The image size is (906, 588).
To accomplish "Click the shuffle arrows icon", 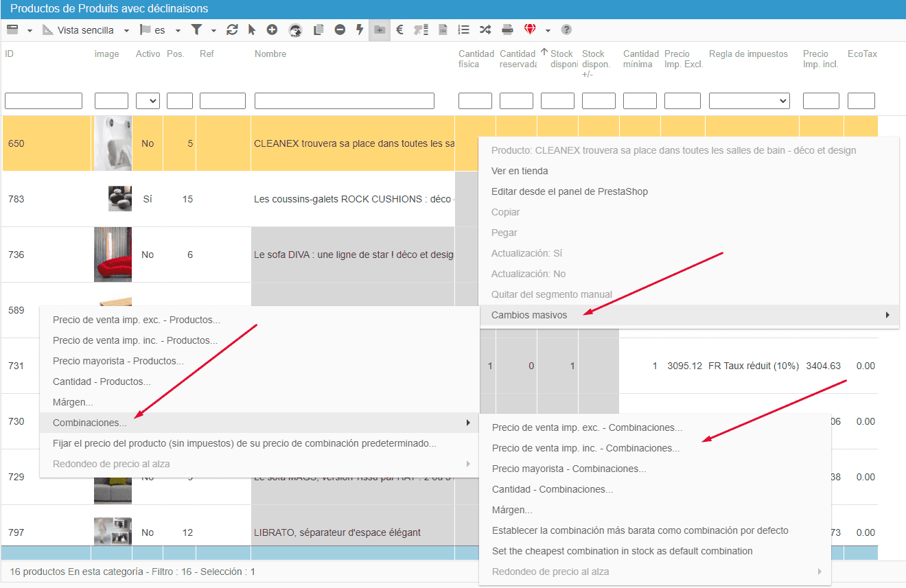I will tap(485, 30).
